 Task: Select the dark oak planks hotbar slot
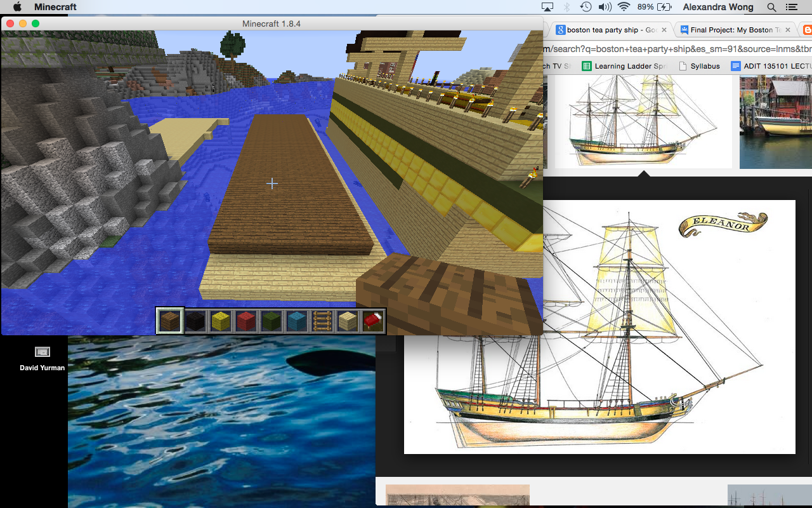pyautogui.click(x=170, y=321)
